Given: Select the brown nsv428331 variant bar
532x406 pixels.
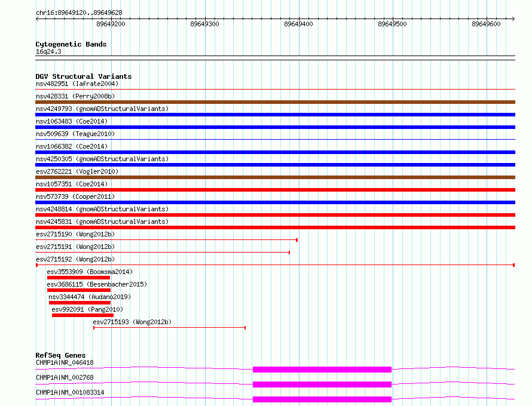Looking at the screenshot, I should pos(275,102).
